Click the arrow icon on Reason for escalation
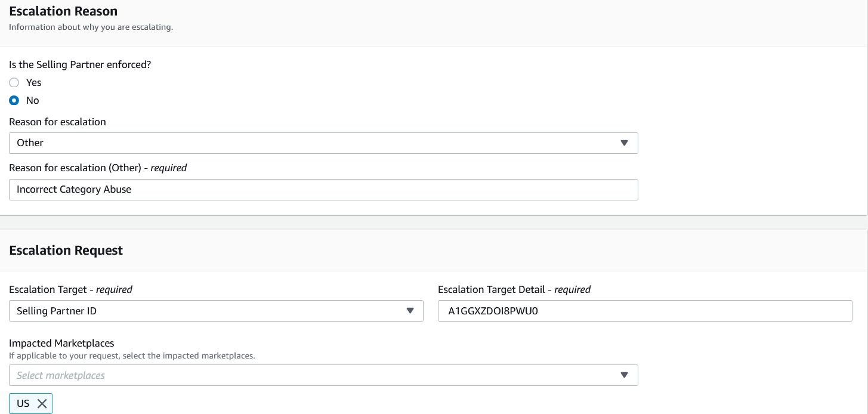868x414 pixels. click(624, 143)
